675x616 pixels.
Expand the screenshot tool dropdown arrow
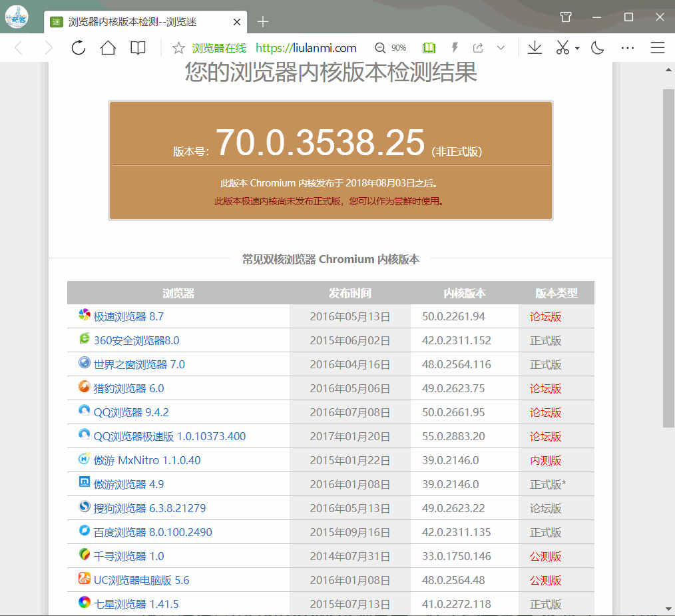pyautogui.click(x=577, y=48)
